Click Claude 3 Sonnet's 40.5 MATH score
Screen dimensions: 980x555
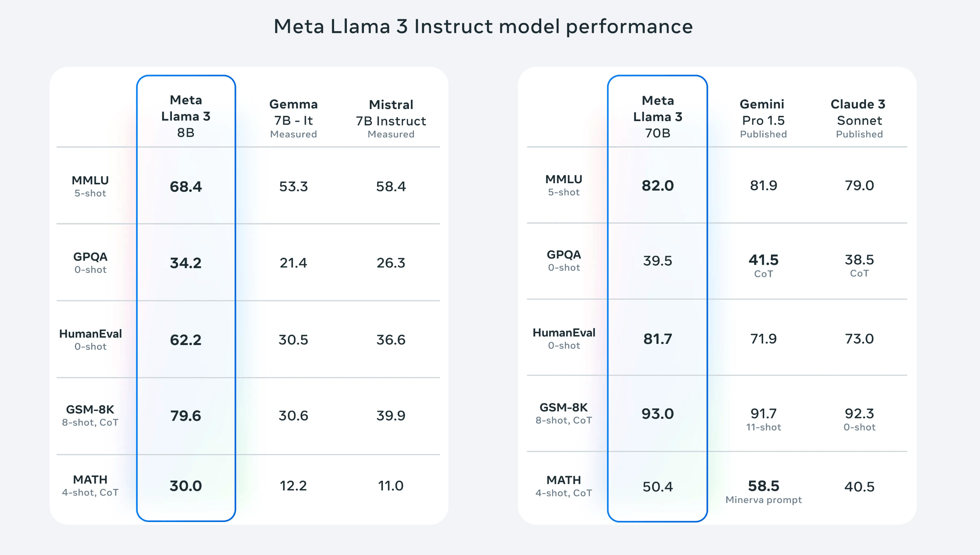coord(859,486)
